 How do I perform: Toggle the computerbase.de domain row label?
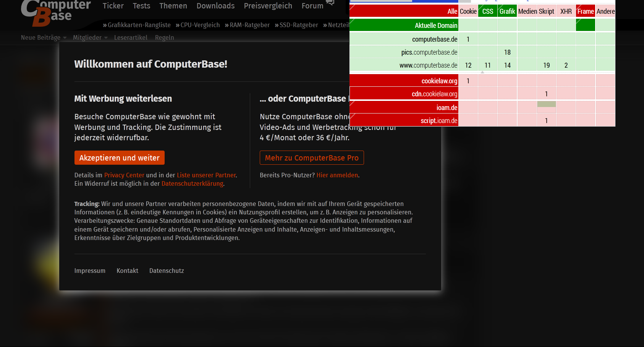click(x=404, y=39)
